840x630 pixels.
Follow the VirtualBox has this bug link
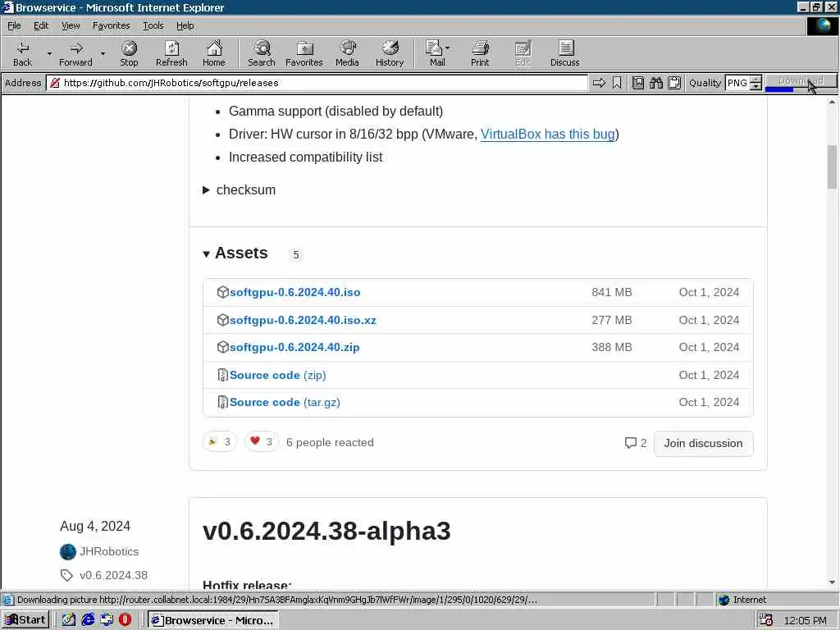[x=547, y=134]
